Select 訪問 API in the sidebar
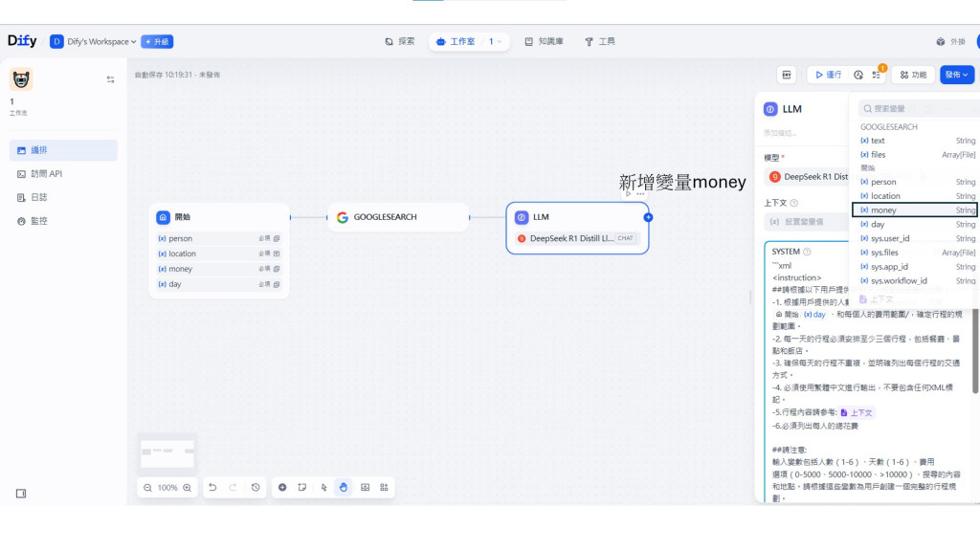Image resolution: width=980 pixels, height=551 pixels. tap(63, 174)
